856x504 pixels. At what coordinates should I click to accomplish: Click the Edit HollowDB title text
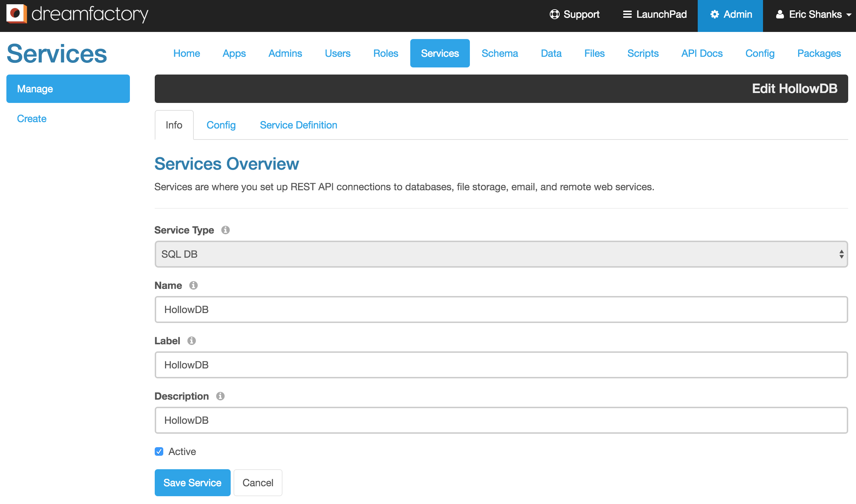(795, 88)
